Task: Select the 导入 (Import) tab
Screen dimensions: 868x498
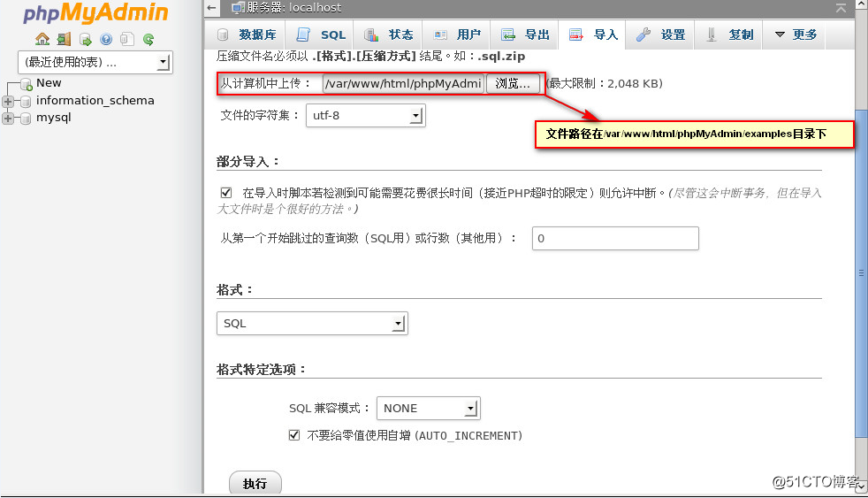Action: 592,34
